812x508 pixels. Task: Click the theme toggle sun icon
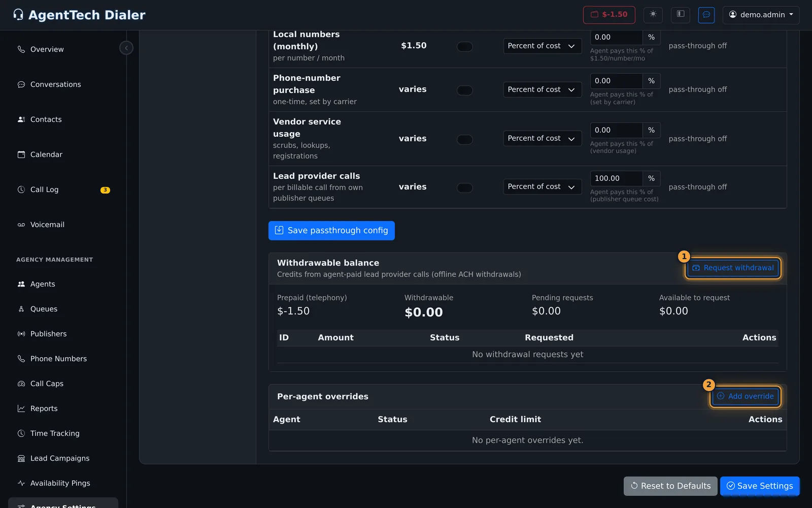[653, 15]
